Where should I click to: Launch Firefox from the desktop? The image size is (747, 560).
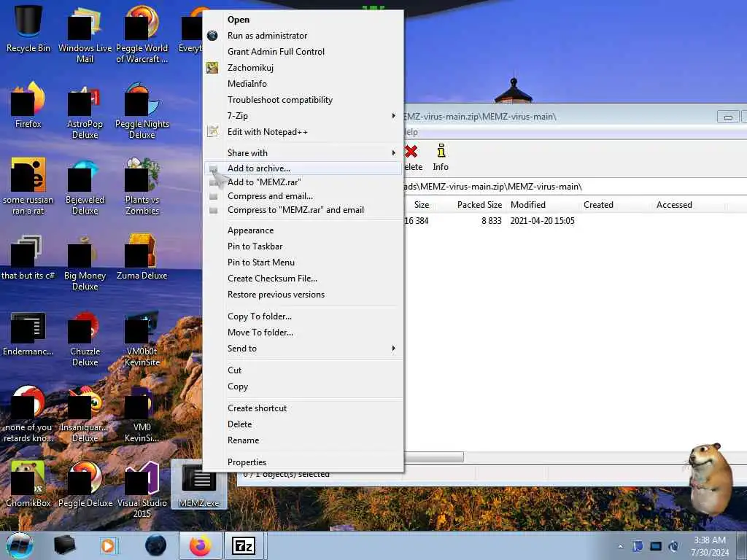click(28, 105)
